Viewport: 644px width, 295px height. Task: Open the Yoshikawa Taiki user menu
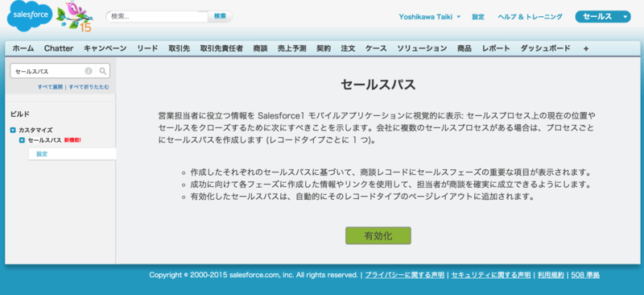coord(429,17)
